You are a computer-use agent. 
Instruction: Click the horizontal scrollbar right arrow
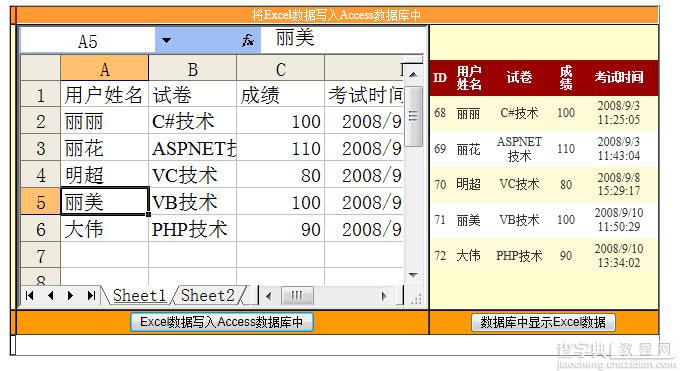384,296
